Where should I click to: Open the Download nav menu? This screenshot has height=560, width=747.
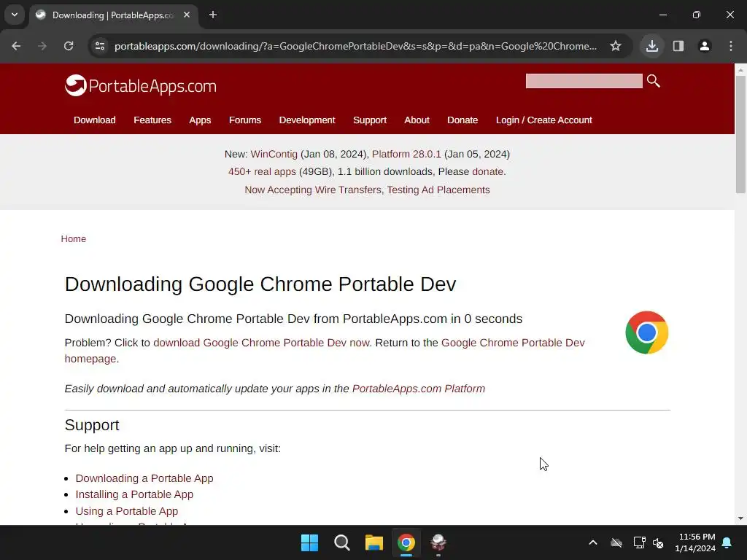point(94,120)
